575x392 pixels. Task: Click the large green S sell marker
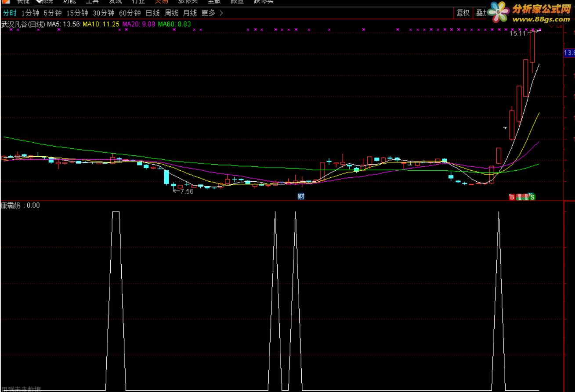(532, 197)
